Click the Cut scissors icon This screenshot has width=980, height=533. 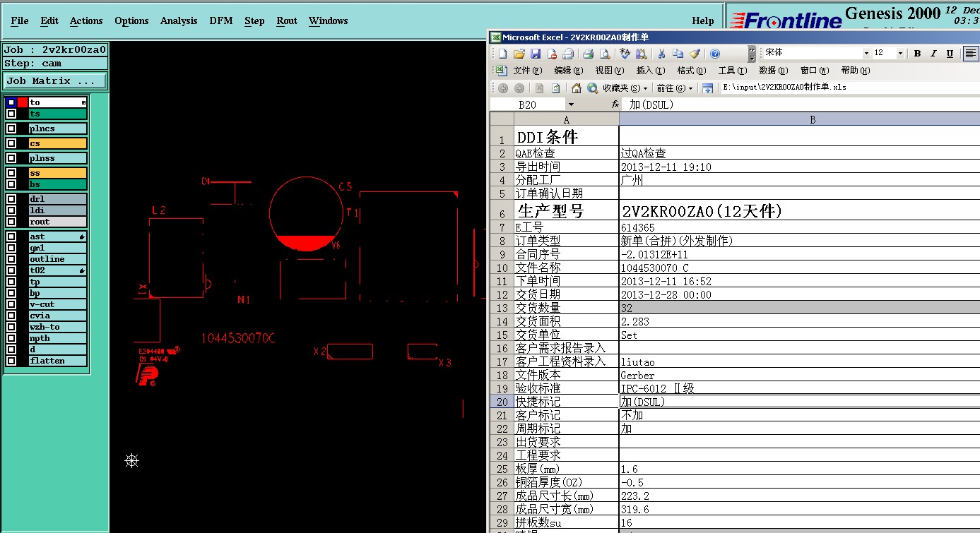[x=661, y=54]
